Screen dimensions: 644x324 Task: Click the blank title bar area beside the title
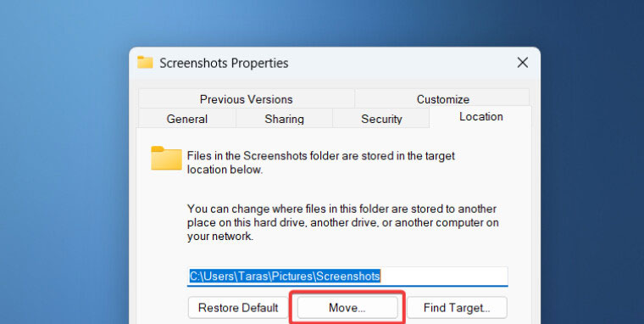(401, 63)
